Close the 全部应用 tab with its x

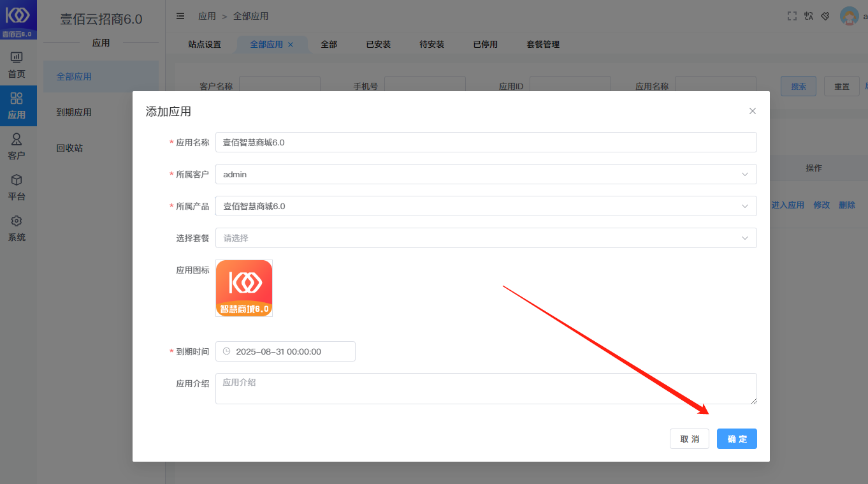(291, 45)
